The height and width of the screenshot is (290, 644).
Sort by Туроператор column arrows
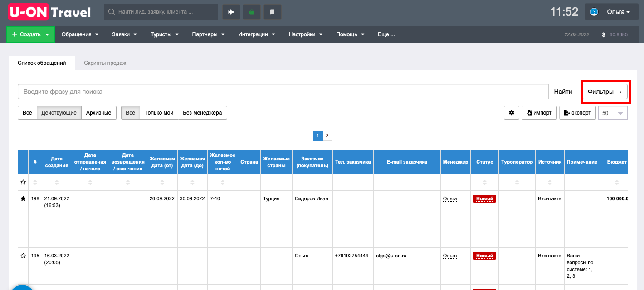517,182
